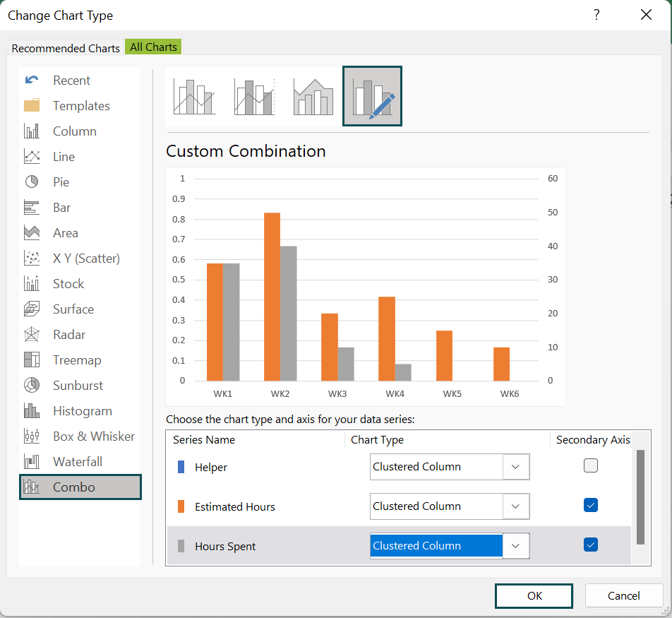Click the blue Helper series color swatch
This screenshot has height=618, width=672.
coord(181,467)
